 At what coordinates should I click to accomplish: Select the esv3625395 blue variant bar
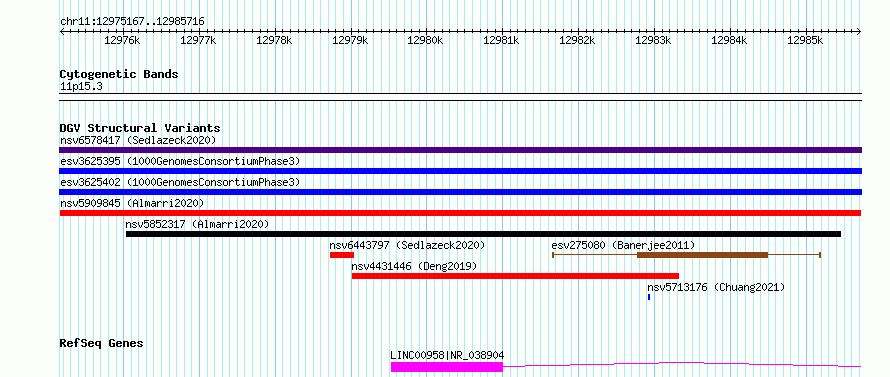[x=460, y=171]
